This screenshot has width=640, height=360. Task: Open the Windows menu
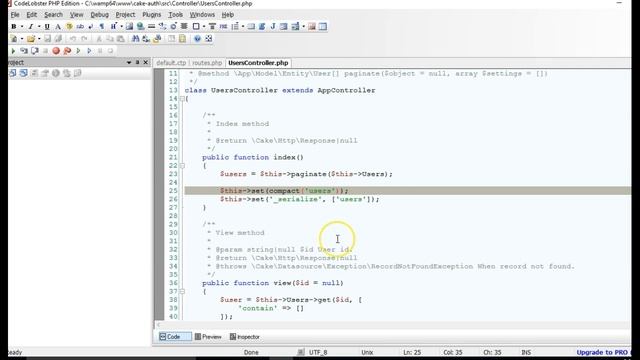click(202, 15)
